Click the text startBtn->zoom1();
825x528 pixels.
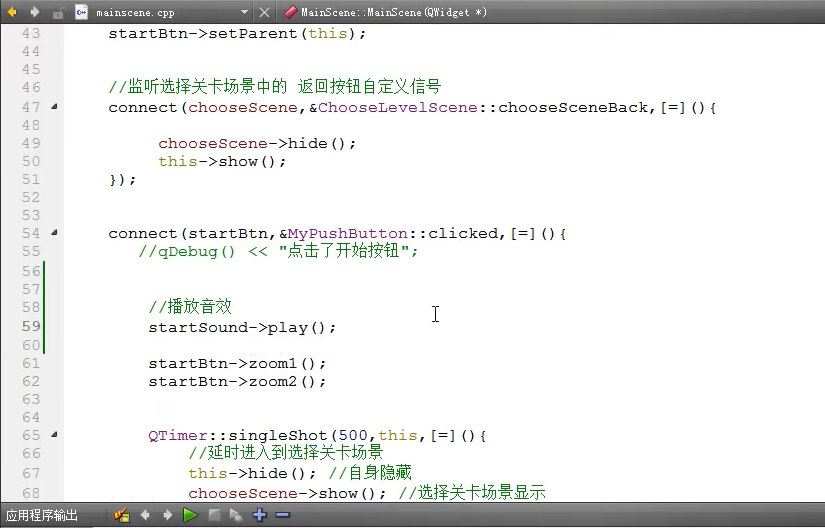coord(237,363)
